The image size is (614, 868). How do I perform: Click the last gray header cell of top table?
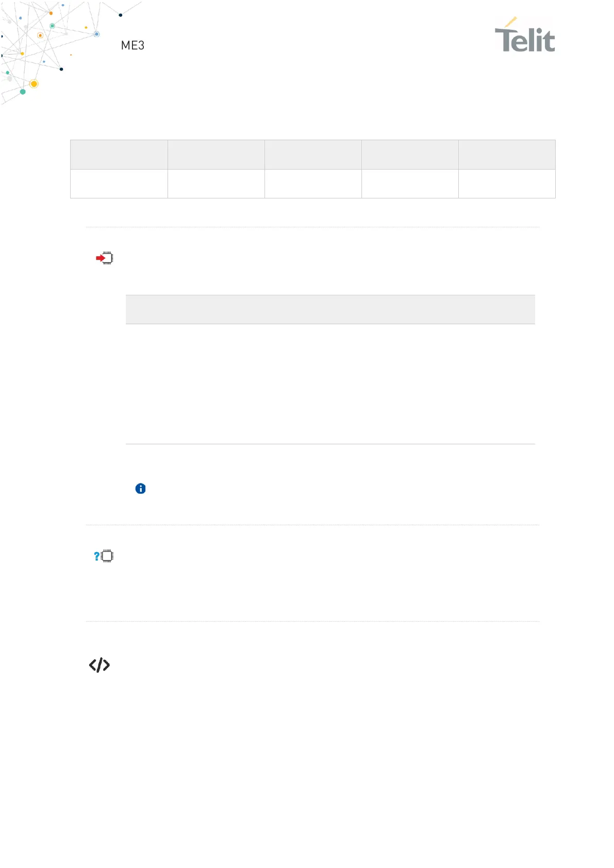point(507,155)
